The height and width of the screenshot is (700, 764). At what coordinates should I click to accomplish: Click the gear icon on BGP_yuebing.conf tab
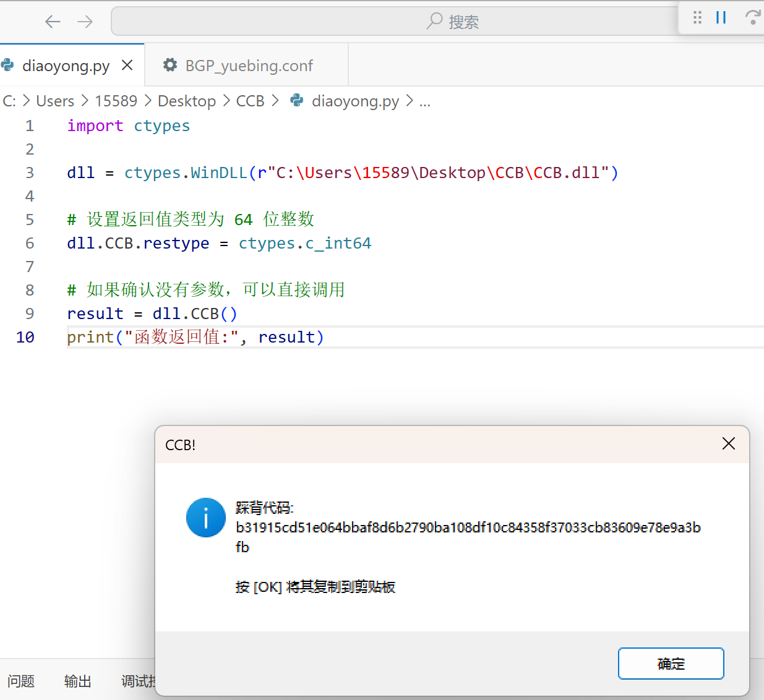170,65
